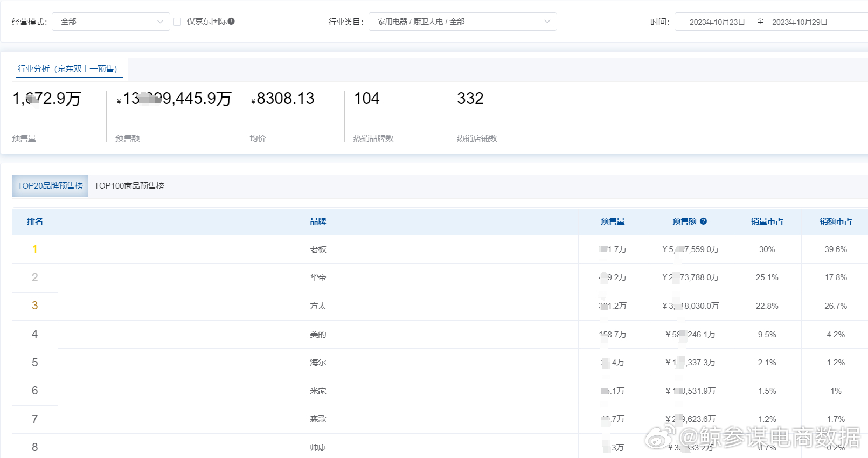This screenshot has height=458, width=868.
Task: Click the 预售量 summary label
Action: (24, 138)
